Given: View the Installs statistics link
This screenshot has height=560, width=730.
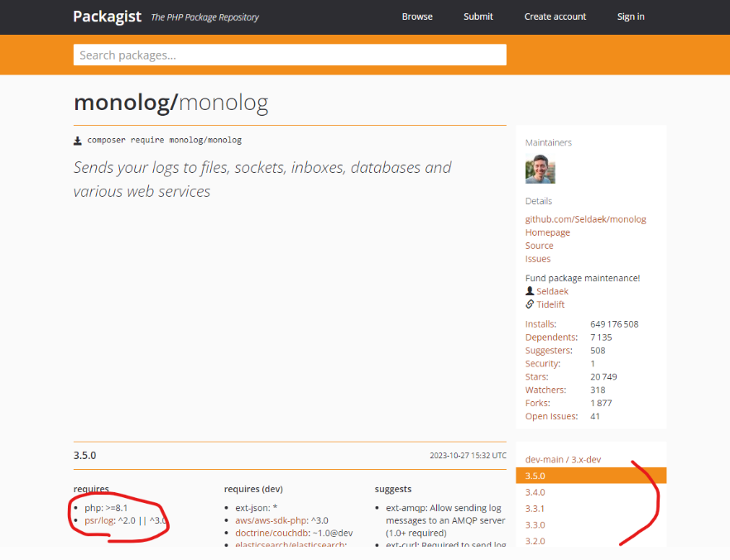Looking at the screenshot, I should click(540, 324).
